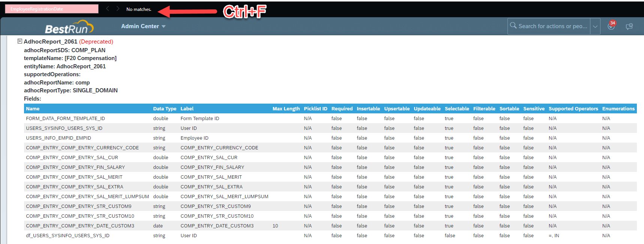Viewport: 644px width, 244px height.
Task: Click the date data type cell
Action: pyautogui.click(x=158, y=226)
